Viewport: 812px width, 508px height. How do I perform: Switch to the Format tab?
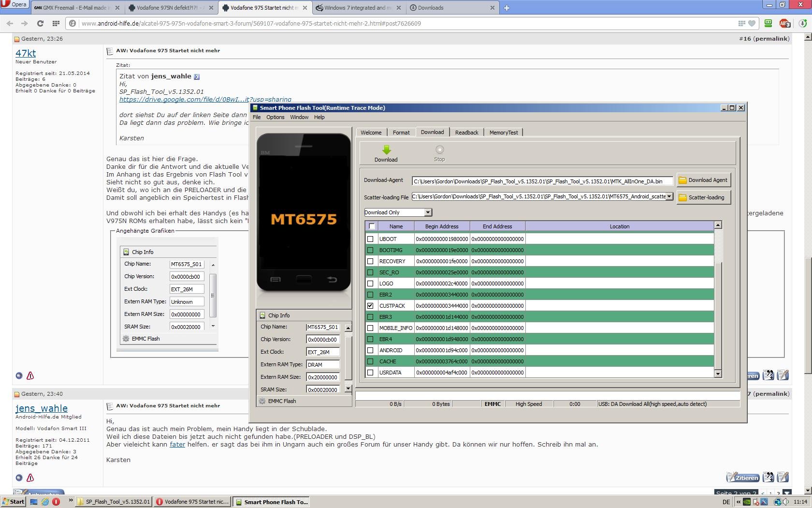(401, 133)
